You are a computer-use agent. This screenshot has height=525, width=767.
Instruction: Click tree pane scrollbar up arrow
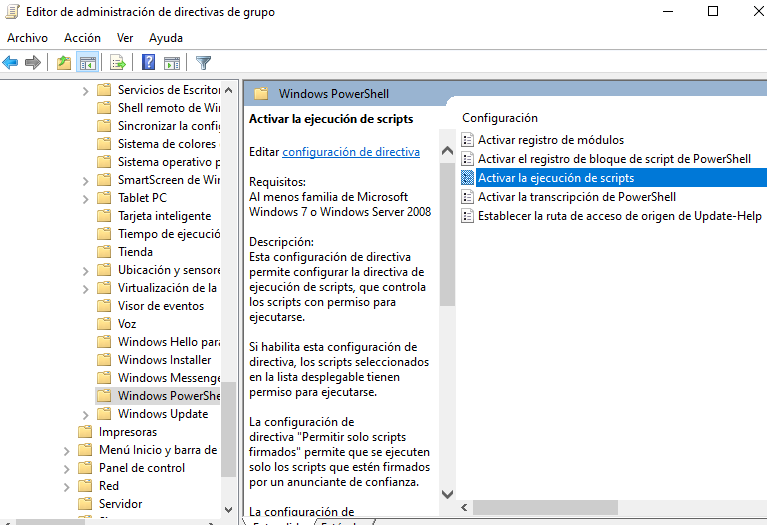228,91
